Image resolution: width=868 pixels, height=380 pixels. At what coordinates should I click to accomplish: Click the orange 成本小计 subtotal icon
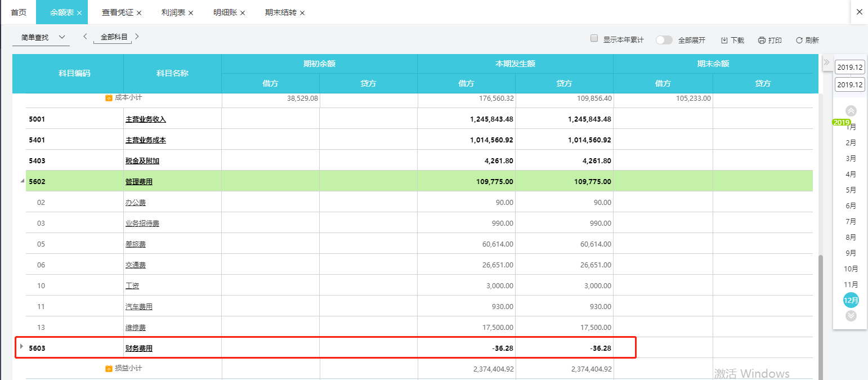tap(109, 98)
